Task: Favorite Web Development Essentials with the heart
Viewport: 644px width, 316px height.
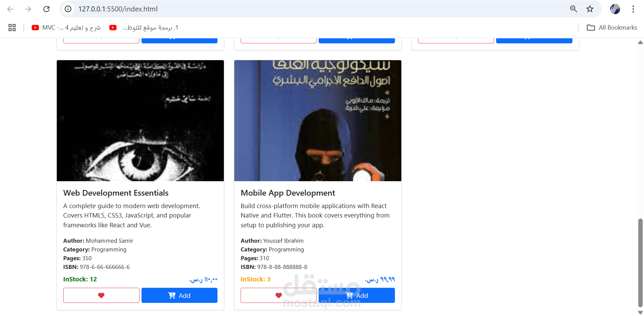Action: [x=101, y=295]
